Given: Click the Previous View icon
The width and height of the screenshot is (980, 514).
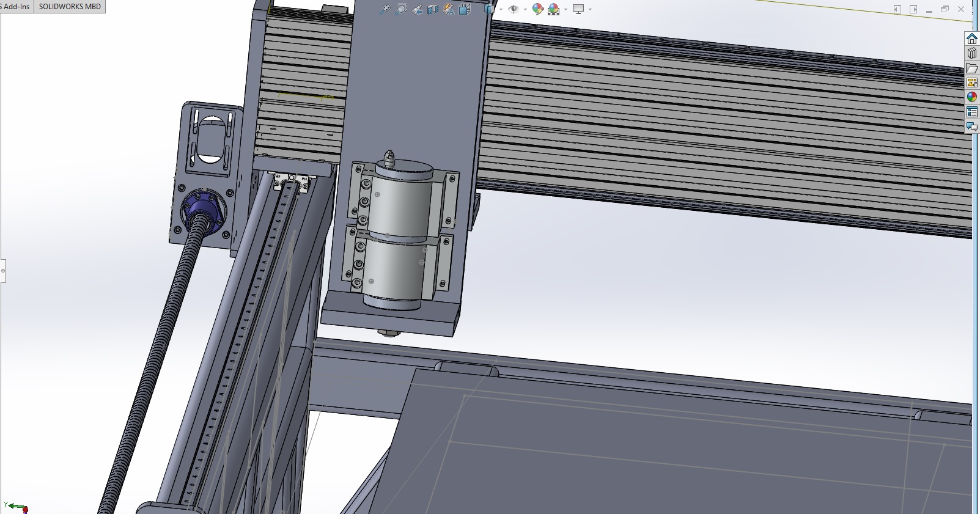Looking at the screenshot, I should coord(417,9).
